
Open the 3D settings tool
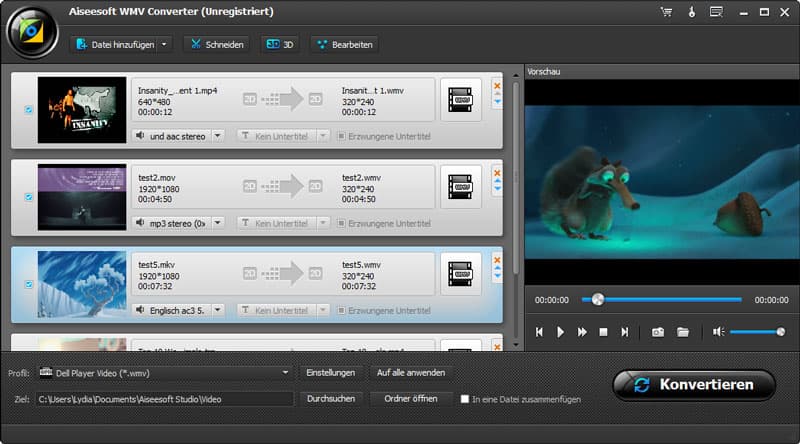[x=280, y=44]
